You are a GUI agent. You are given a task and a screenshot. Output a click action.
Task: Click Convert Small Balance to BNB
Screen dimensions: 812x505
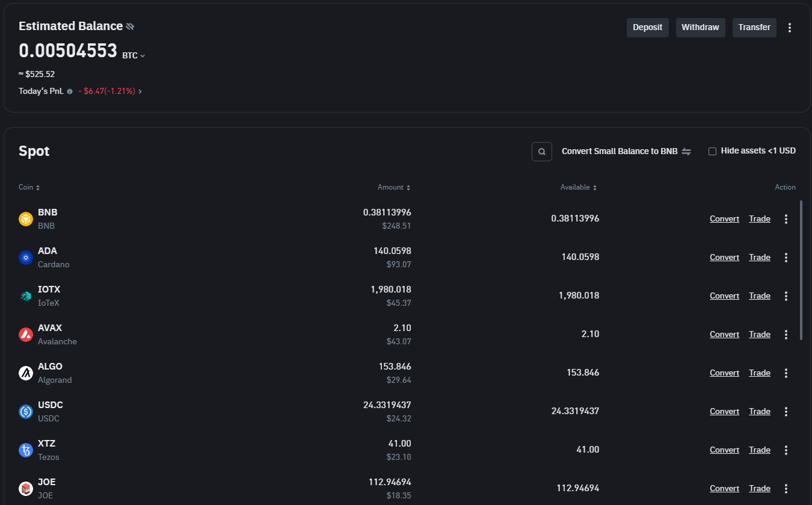tap(626, 152)
